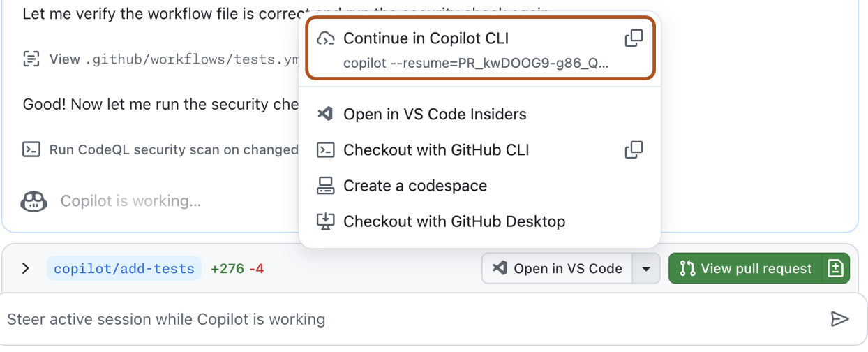868x352 pixels.
Task: Choose Open in VS Code Insiders
Action: coord(434,114)
